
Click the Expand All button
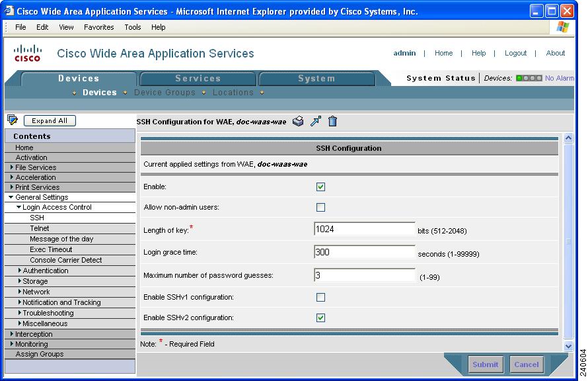[x=50, y=120]
